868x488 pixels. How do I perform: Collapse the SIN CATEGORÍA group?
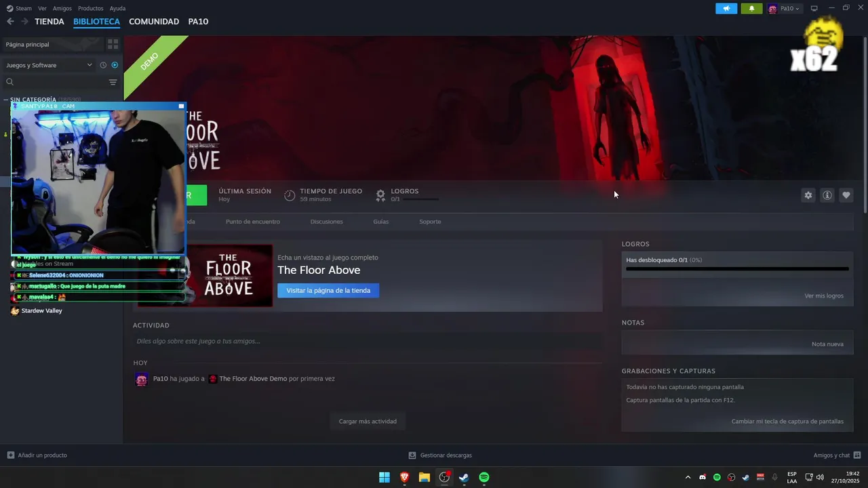click(x=7, y=100)
